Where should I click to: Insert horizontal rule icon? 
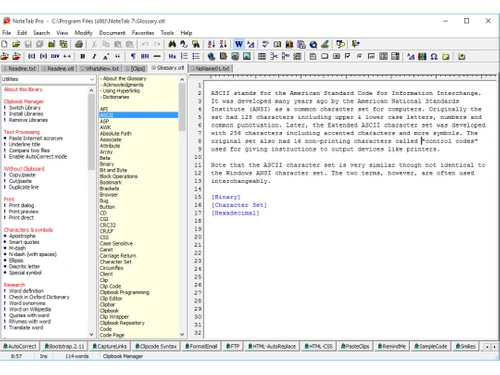tap(157, 56)
